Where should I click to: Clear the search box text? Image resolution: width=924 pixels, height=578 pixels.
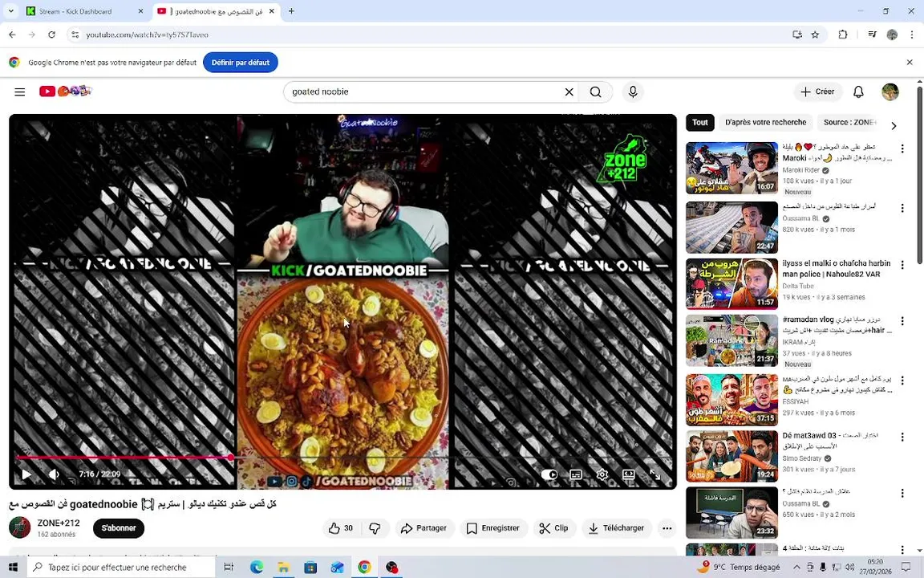coord(569,92)
